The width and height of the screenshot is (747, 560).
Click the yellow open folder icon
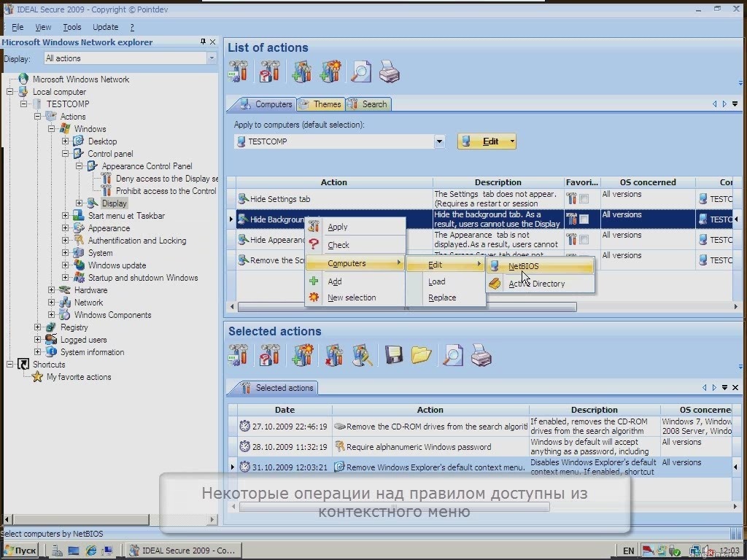tap(421, 355)
